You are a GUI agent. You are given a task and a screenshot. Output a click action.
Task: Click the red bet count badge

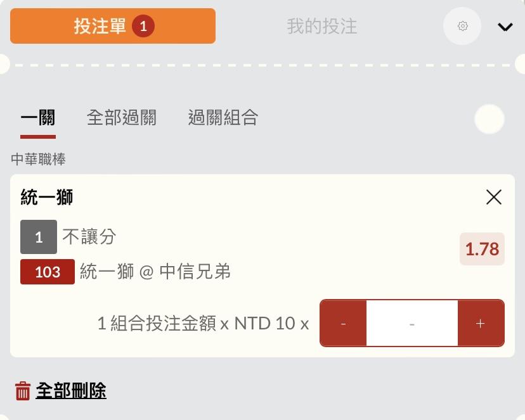143,26
